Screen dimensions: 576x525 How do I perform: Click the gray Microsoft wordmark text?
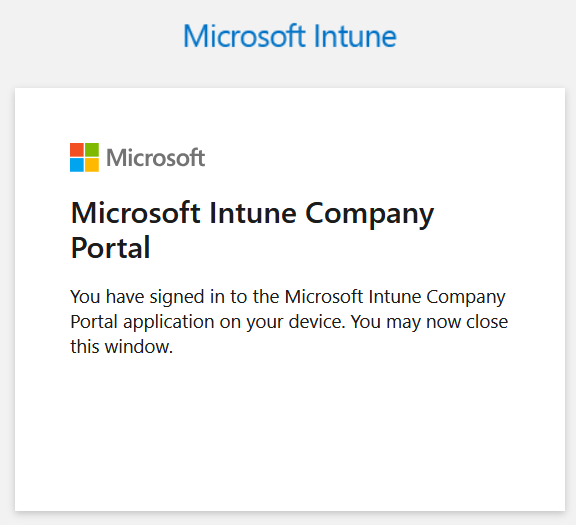click(155, 158)
